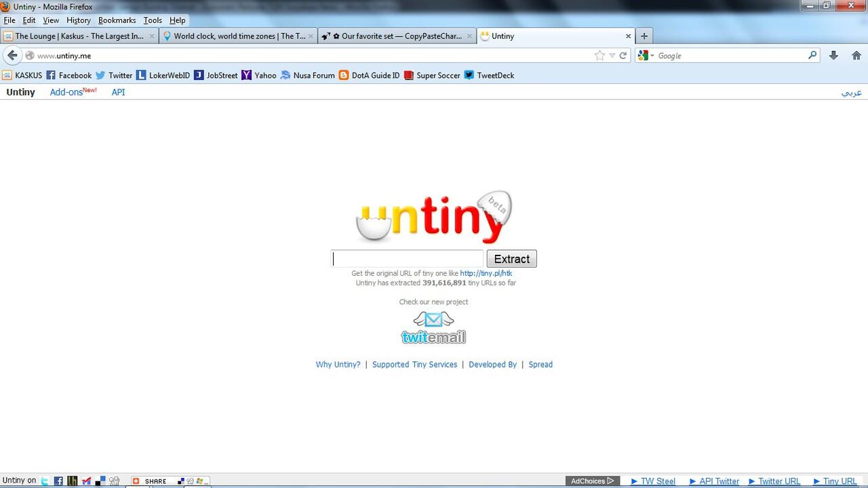Image resolution: width=868 pixels, height=488 pixels.
Task: Open the History menu
Action: [x=79, y=20]
